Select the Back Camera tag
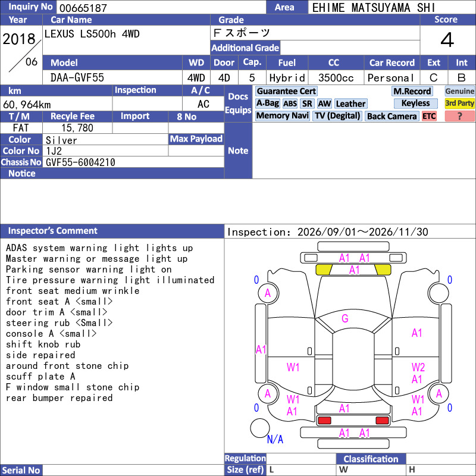Image resolution: width=476 pixels, height=476 pixels. pyautogui.click(x=392, y=116)
